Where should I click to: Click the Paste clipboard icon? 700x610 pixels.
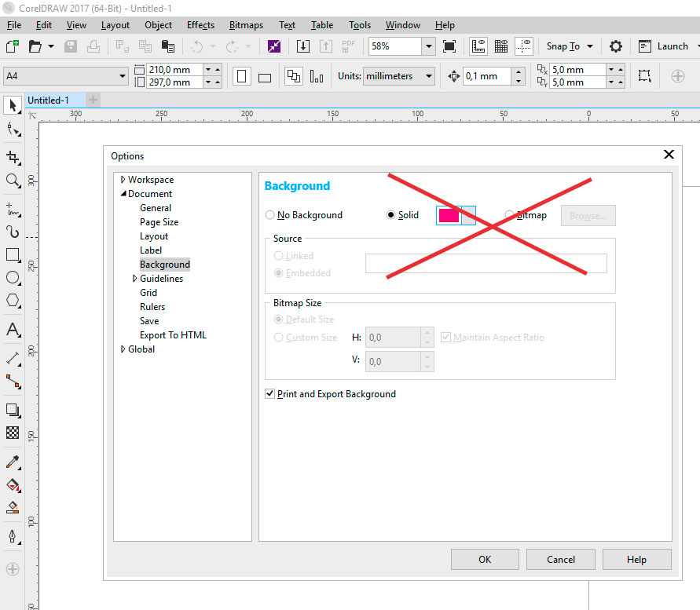[x=168, y=46]
